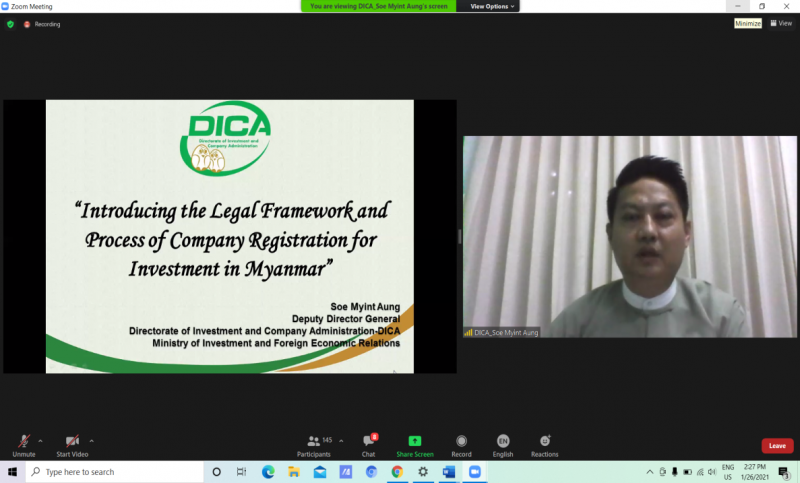This screenshot has height=483, width=800.
Task: Open the Participants panel
Action: pos(314,443)
